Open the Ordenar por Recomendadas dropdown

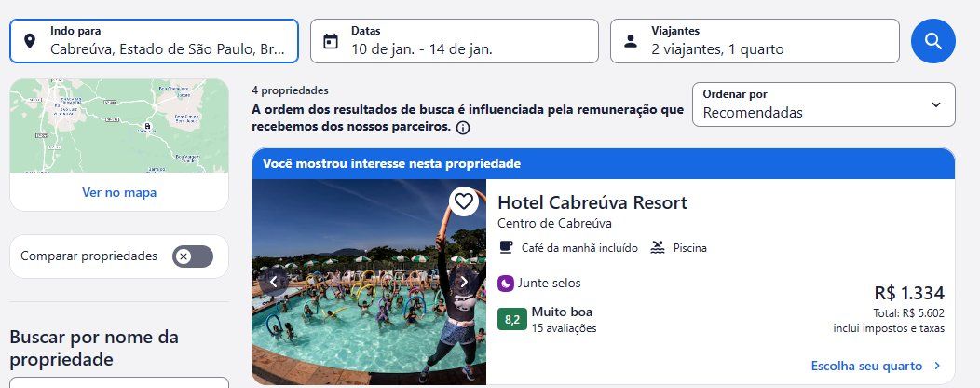pos(823,104)
